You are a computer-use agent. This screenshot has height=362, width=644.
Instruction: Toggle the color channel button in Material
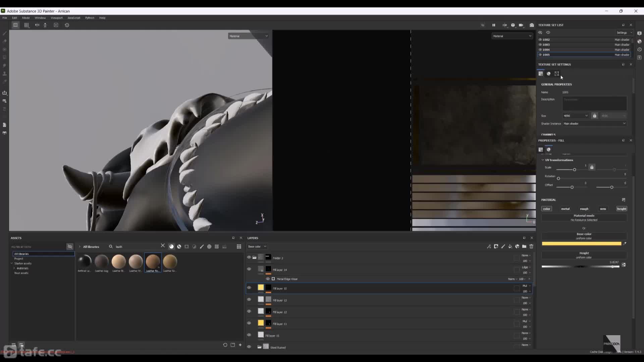click(547, 209)
